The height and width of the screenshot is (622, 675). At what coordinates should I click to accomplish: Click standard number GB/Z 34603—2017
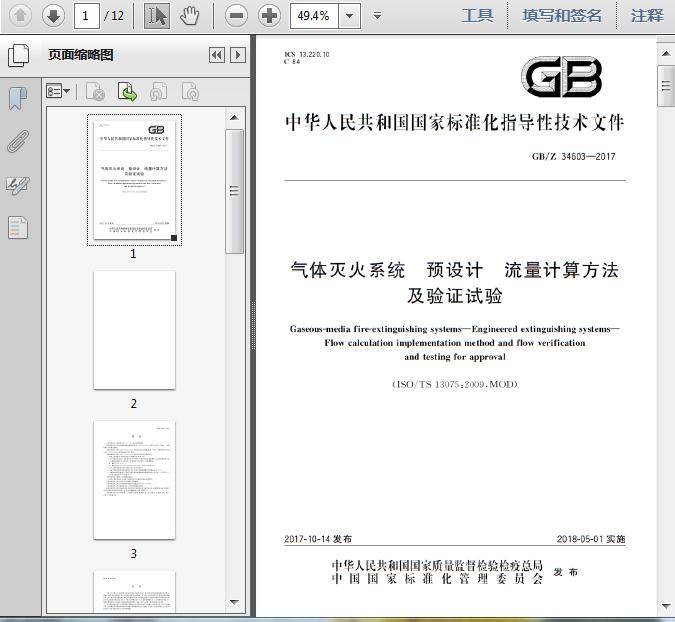pos(573,157)
